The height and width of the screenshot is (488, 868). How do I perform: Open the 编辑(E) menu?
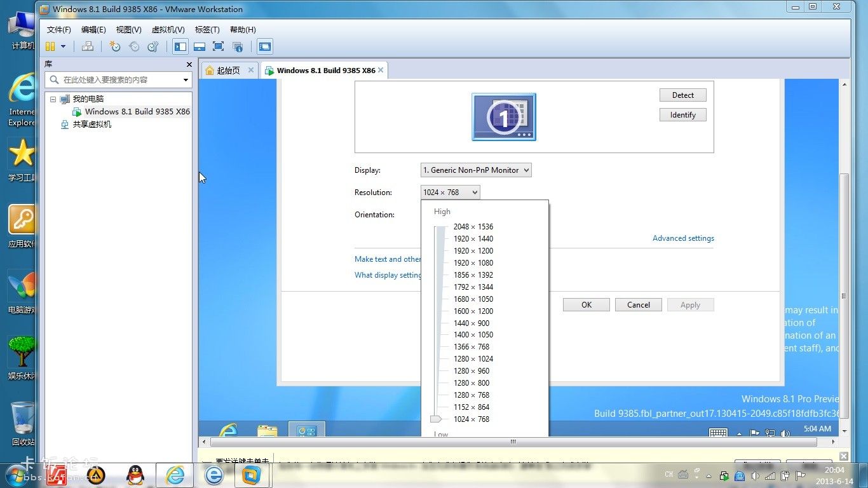[x=93, y=30]
